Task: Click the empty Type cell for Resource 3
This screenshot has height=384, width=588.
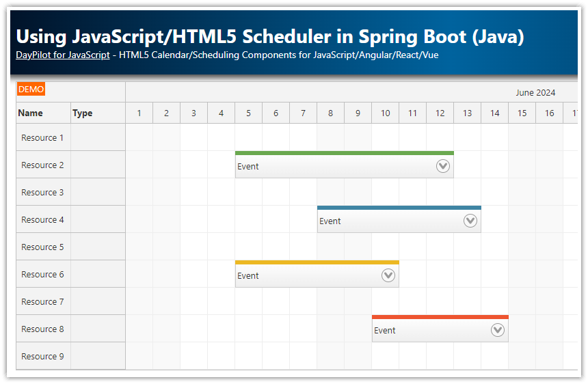Action: [98, 192]
